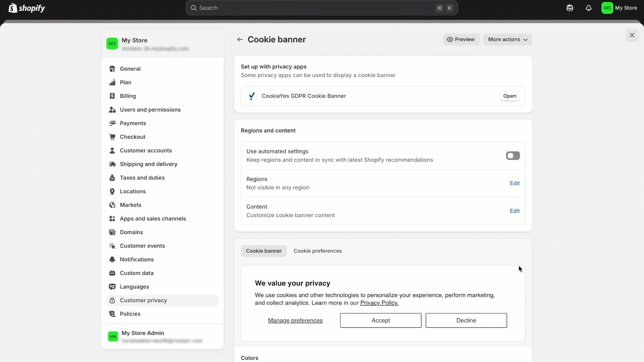The width and height of the screenshot is (644, 362).
Task: Click the Checkout cart icon
Action: [112, 137]
